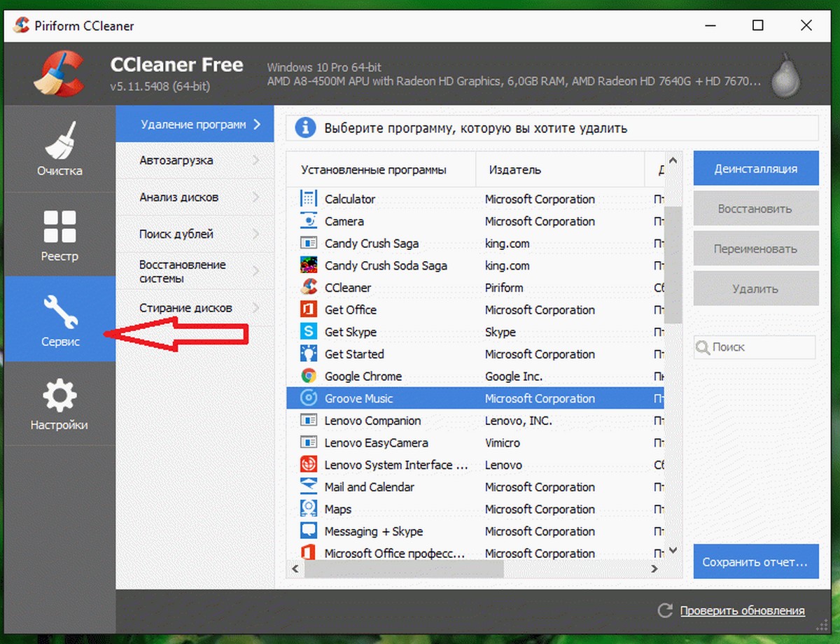Click the Piriform CCleaner title bar icon

click(22, 26)
